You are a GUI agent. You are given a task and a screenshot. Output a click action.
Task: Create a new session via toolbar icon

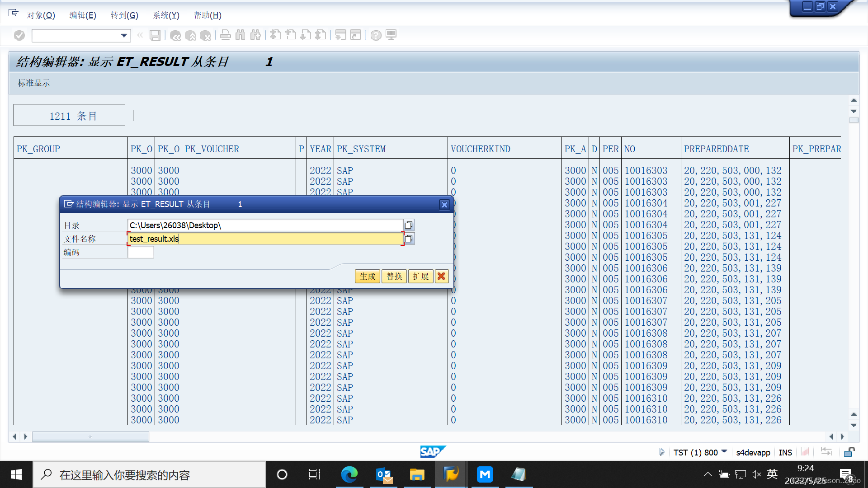click(x=340, y=35)
